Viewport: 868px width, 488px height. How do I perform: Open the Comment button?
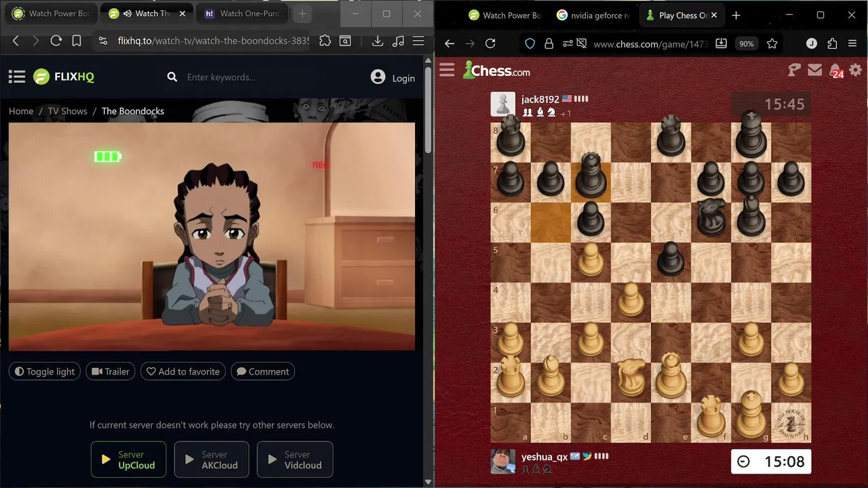coord(262,371)
